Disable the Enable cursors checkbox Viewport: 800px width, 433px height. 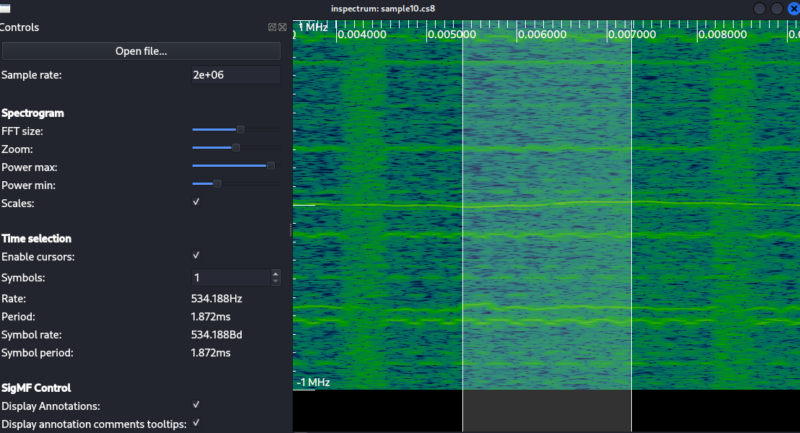[x=196, y=256]
